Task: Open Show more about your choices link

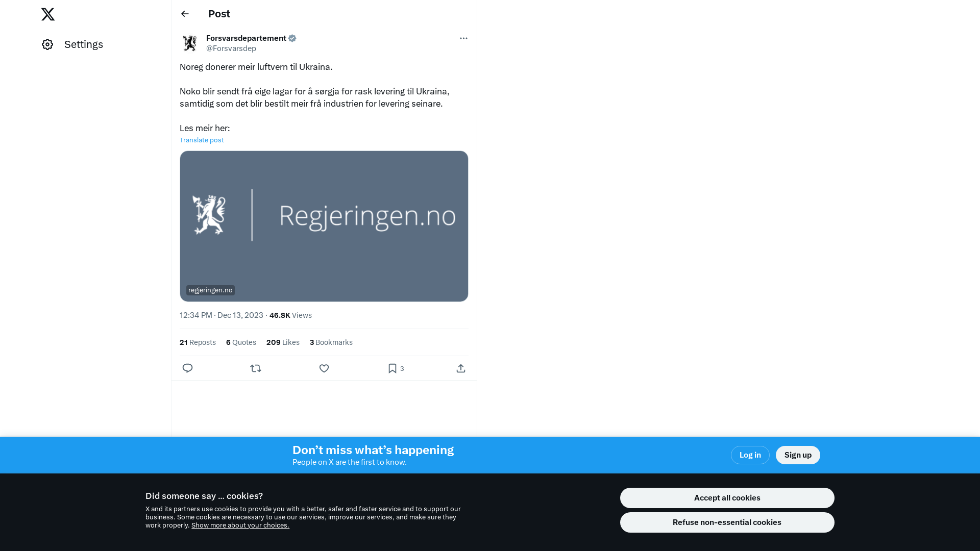Action: tap(240, 525)
